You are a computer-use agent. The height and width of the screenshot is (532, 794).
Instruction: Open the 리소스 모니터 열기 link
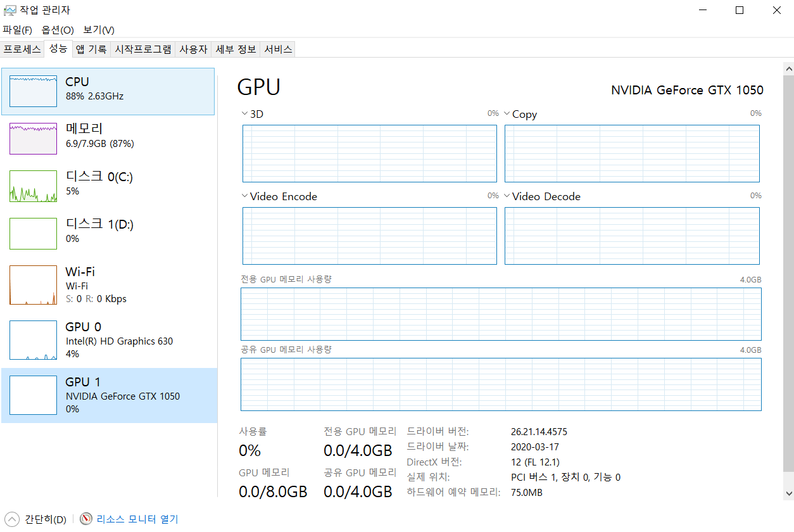coord(137,519)
